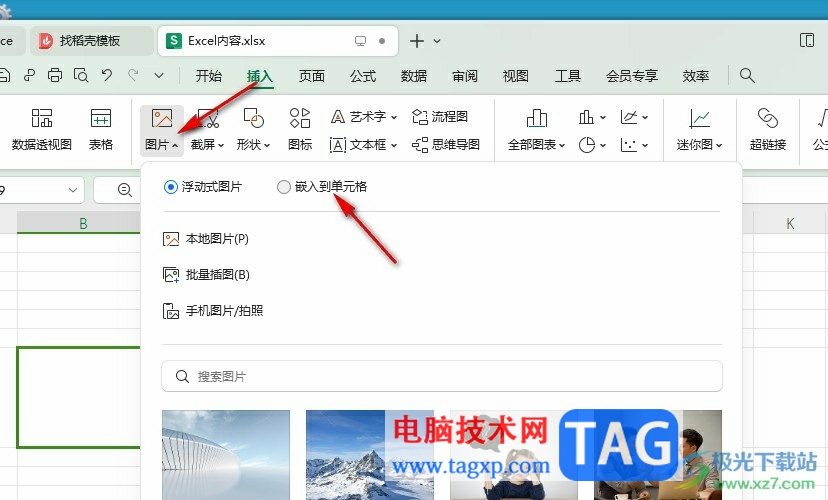Open the sidebar panel icon at top right
828x500 pixels.
point(807,41)
